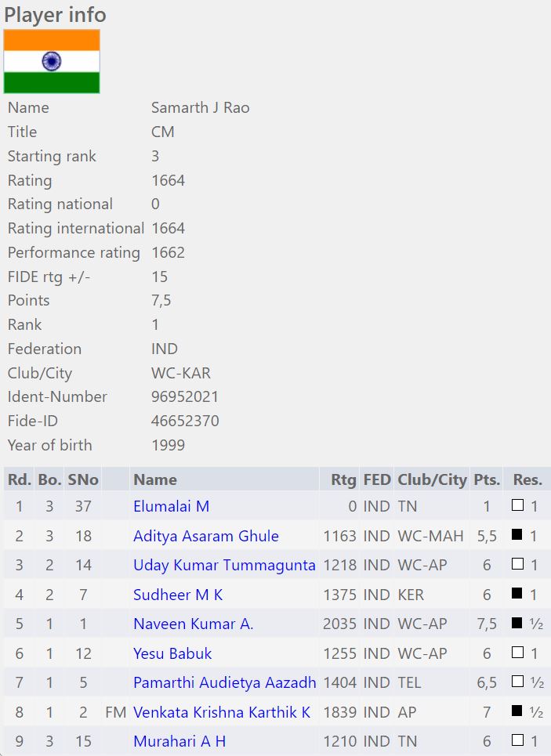Screen dimensions: 551x756
Task: Click black square icon in Sudheer M K row
Action: [x=517, y=595]
